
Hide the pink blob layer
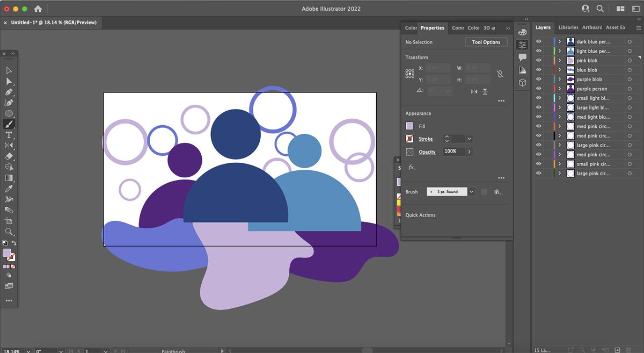pos(538,61)
